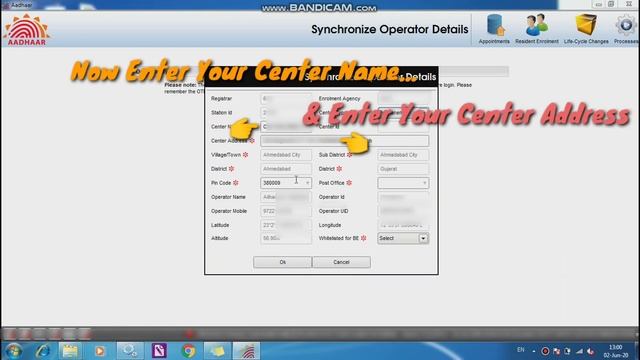640x360 pixels.
Task: Click the Operator Mobile field
Action: (x=286, y=211)
